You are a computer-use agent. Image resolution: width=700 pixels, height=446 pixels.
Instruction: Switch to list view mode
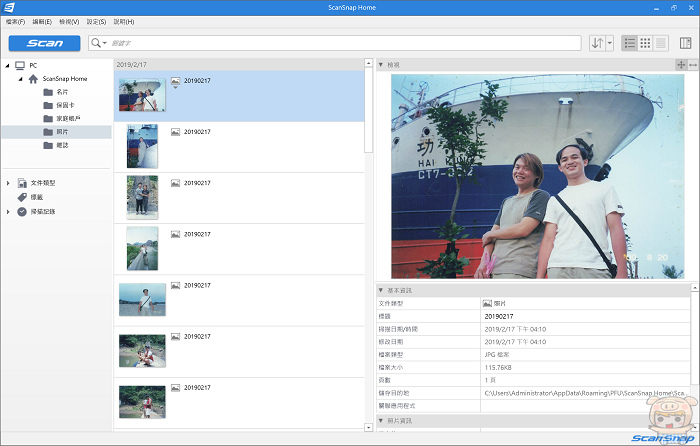tap(629, 43)
